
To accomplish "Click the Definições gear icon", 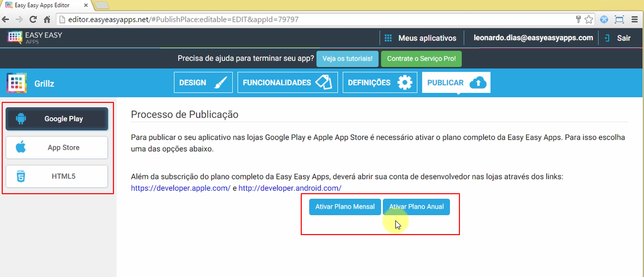I will 405,82.
